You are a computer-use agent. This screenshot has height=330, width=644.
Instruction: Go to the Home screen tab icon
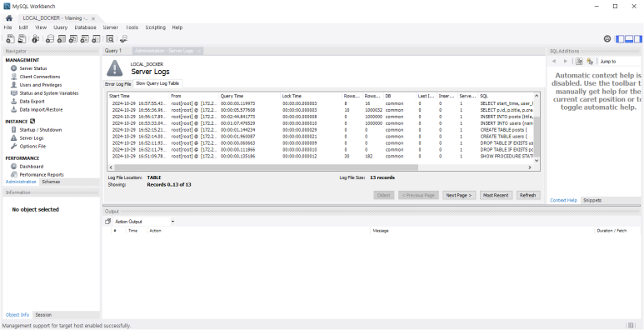click(x=9, y=18)
